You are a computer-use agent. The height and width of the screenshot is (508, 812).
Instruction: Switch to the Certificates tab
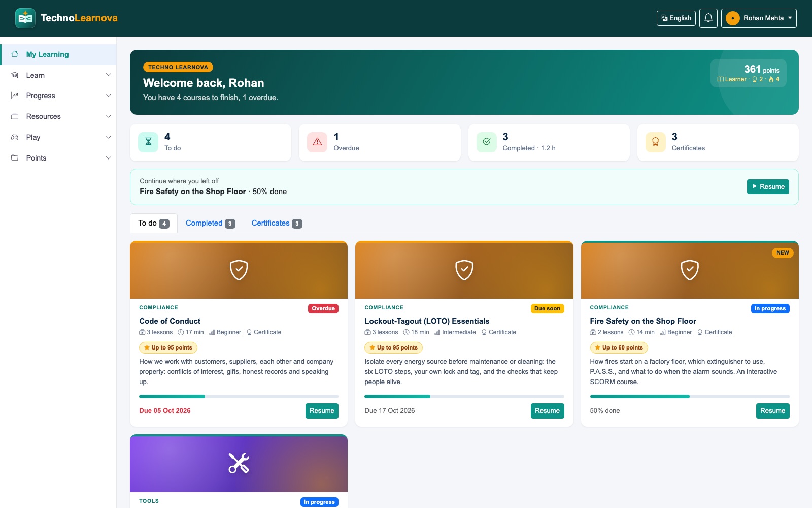point(277,224)
